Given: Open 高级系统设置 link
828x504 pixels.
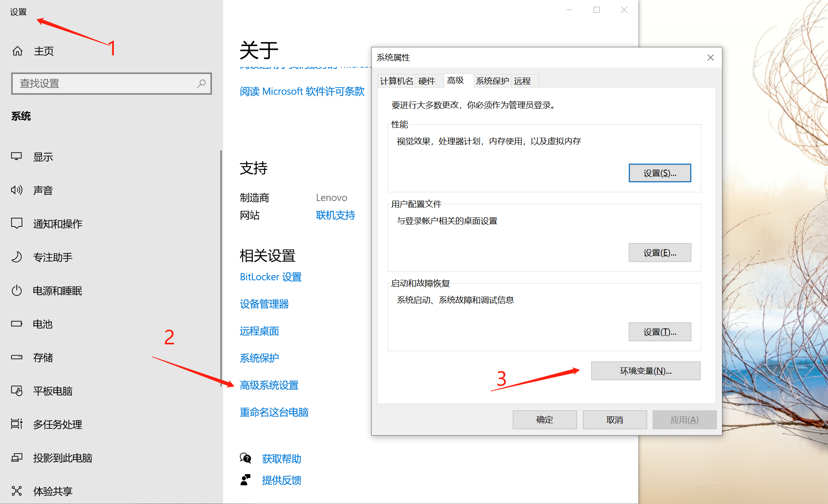Looking at the screenshot, I should click(x=269, y=385).
